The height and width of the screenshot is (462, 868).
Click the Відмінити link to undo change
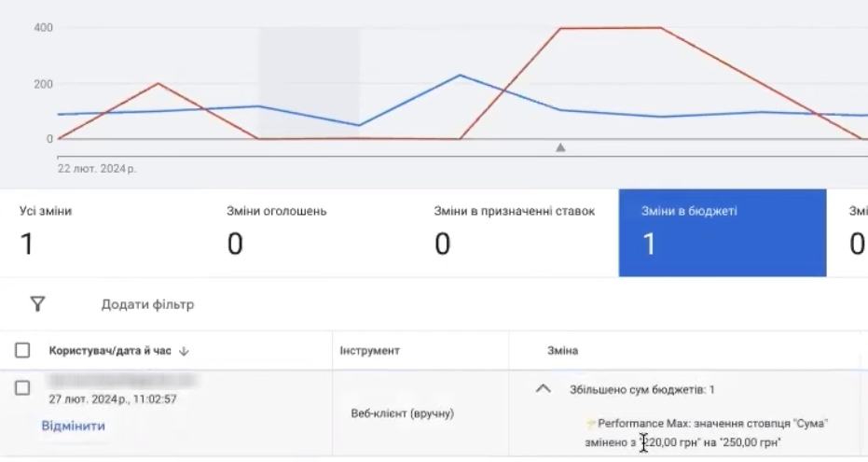[x=73, y=426]
